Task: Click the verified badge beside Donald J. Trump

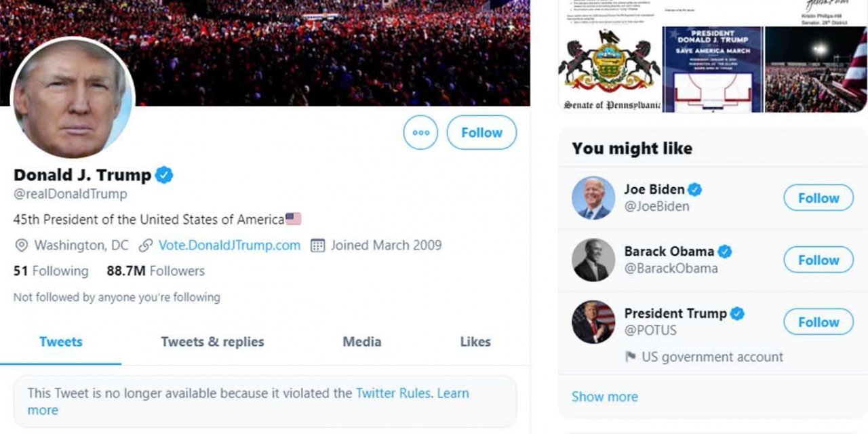Action: [165, 174]
